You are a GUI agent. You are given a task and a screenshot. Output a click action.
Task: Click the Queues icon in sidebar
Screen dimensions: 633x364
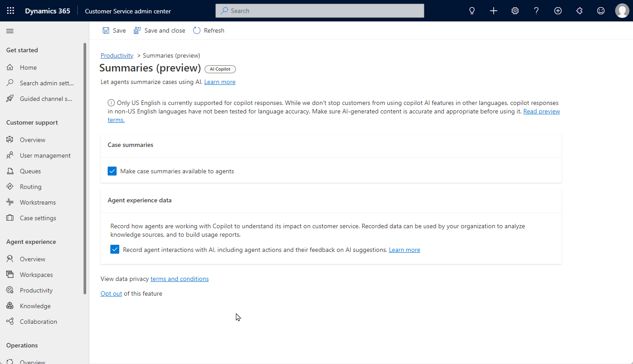point(10,171)
